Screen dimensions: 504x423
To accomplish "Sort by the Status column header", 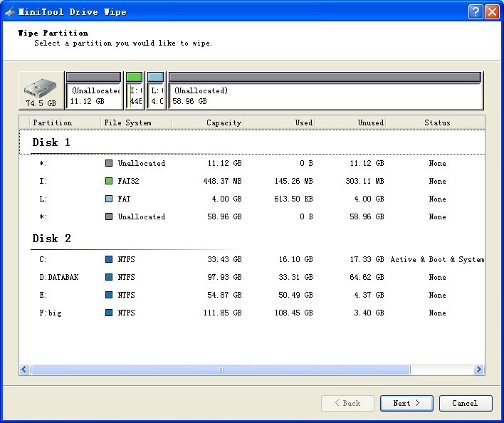I will coord(436,122).
